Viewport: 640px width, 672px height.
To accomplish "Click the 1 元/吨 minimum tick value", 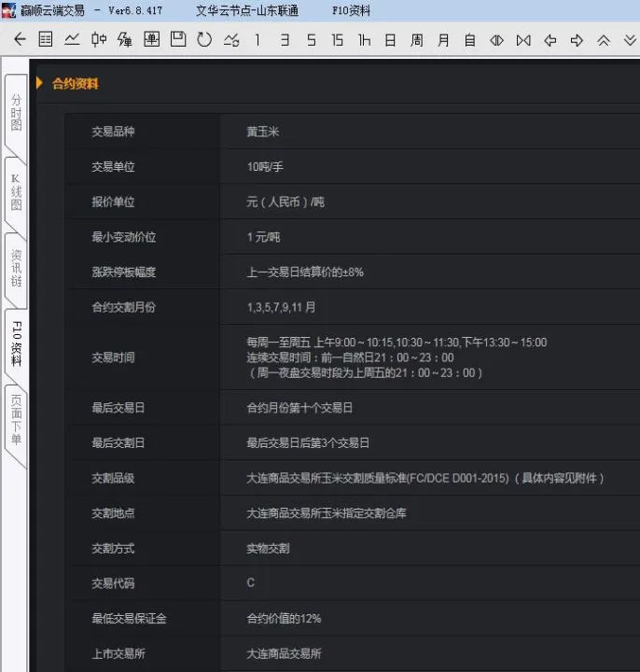I will [x=263, y=237].
